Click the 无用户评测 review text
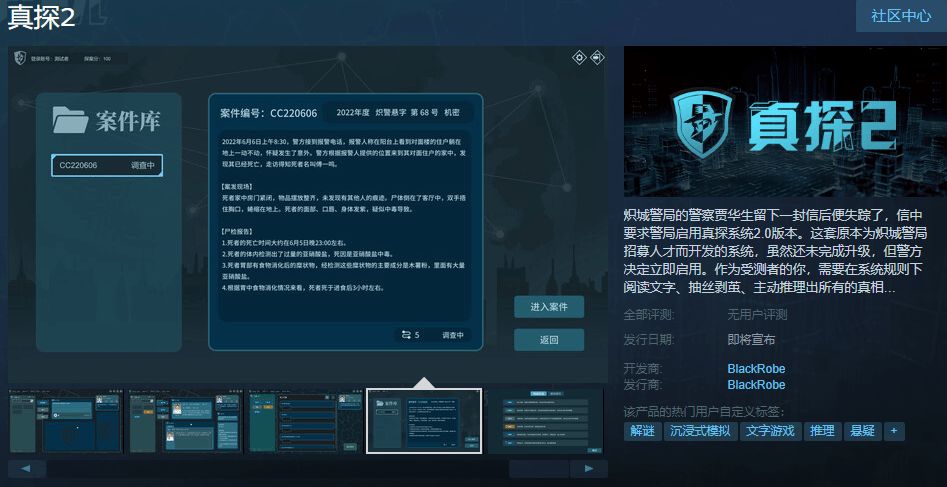The image size is (947, 487). 757,315
